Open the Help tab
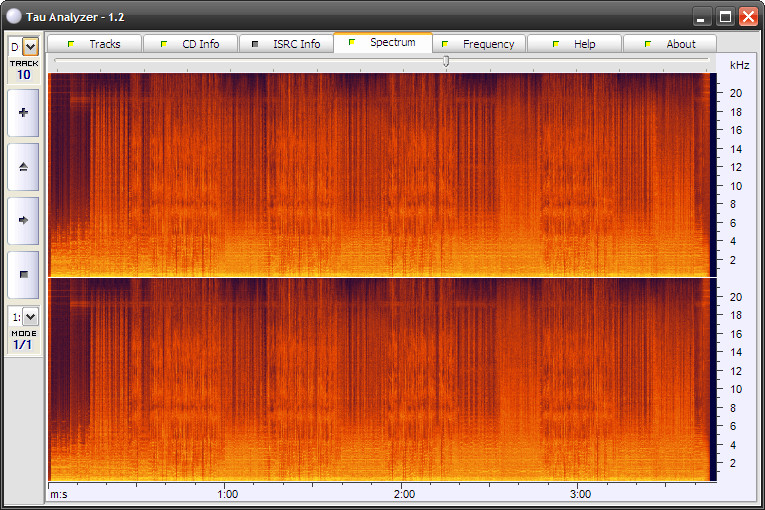765x510 pixels. click(575, 44)
